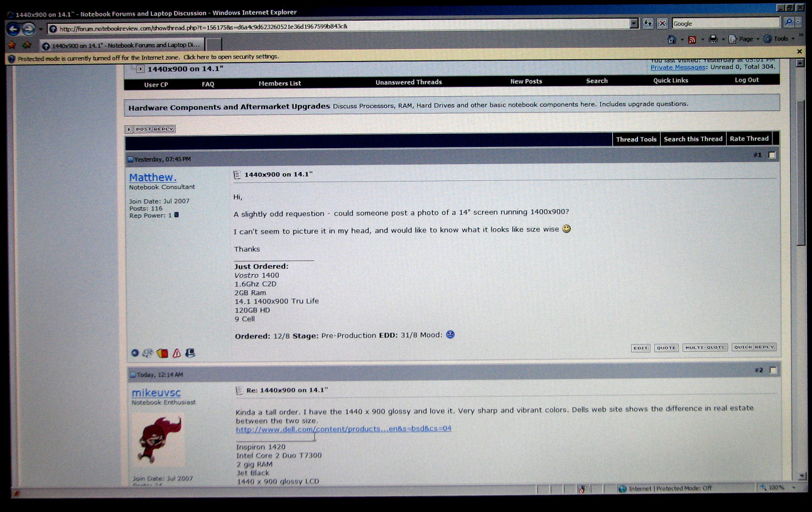Screen dimensions: 812x512
Task: Click the Quote button on post #1
Action: click(x=666, y=348)
